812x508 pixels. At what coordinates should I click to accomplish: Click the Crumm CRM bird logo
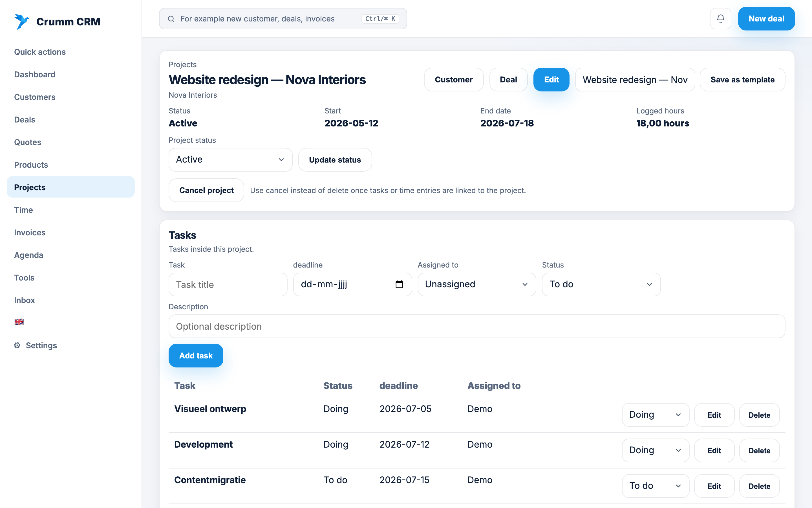click(x=22, y=21)
